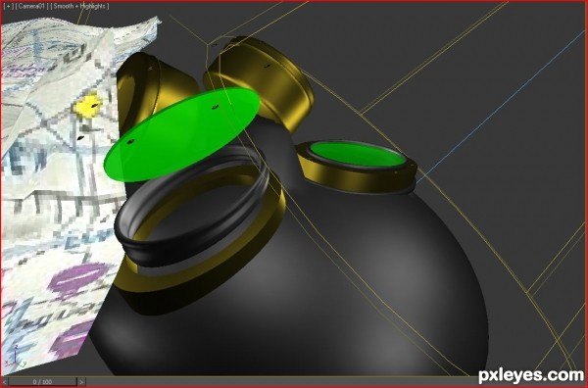Step time slider forward with right arrow
Image resolution: width=588 pixels, height=388 pixels.
81,382
